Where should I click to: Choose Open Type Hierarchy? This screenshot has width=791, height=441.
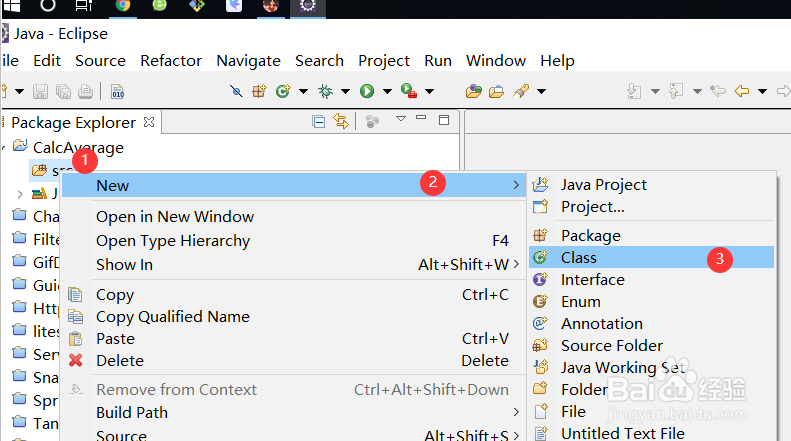tap(294, 241)
